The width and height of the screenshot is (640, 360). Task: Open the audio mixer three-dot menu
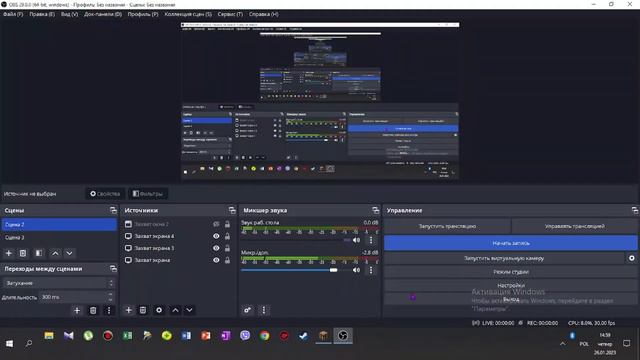point(264,310)
